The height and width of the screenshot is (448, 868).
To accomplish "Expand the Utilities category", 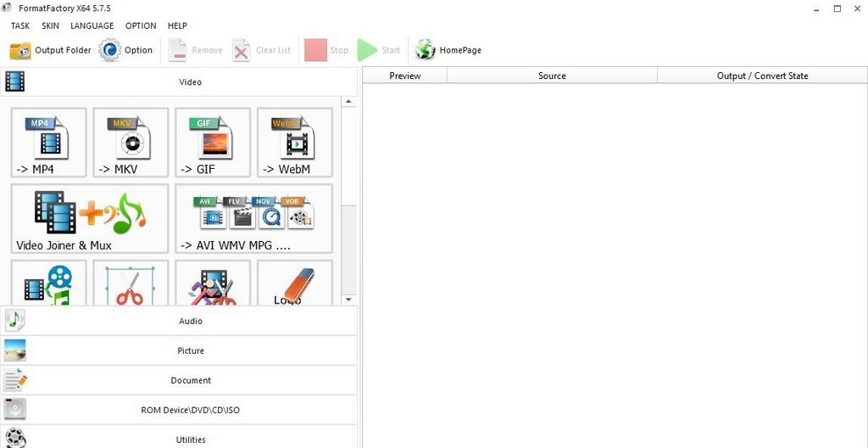I will tap(179, 438).
